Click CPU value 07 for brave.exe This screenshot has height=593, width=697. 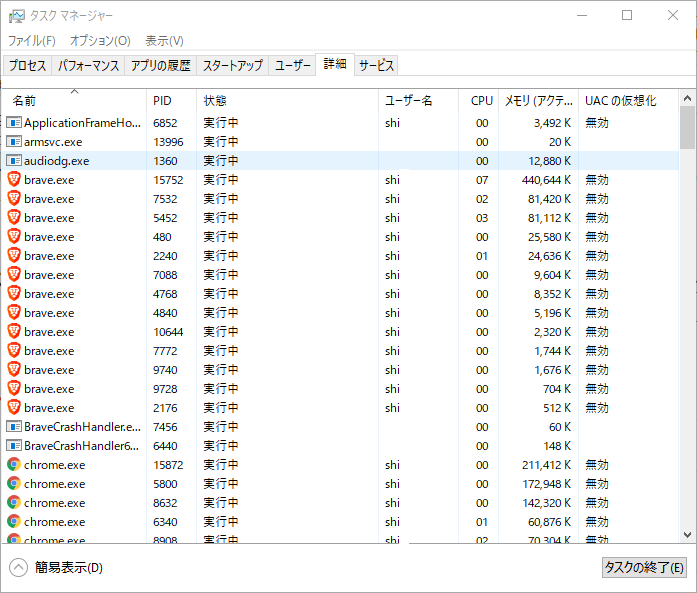[482, 180]
